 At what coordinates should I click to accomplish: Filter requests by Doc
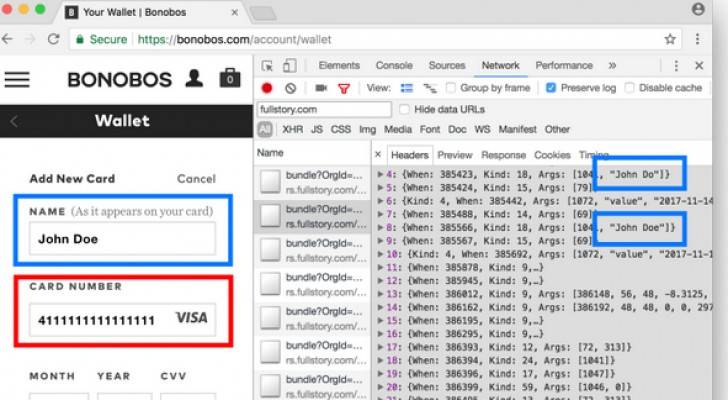pyautogui.click(x=457, y=129)
